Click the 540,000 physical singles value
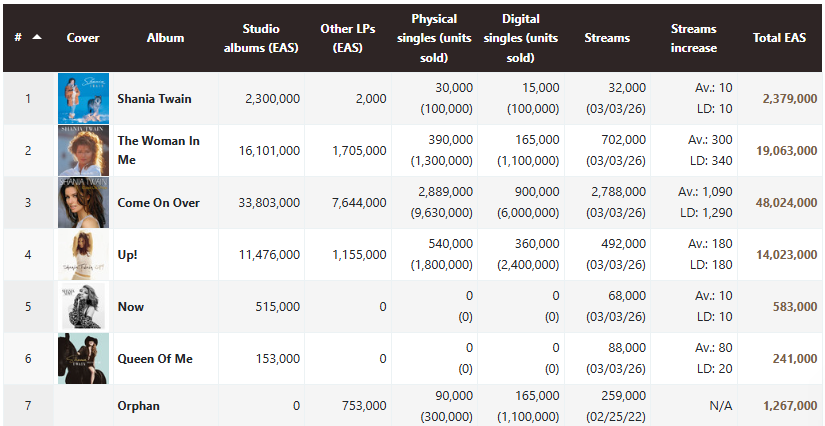Screen dimensions: 825x426 pos(451,244)
